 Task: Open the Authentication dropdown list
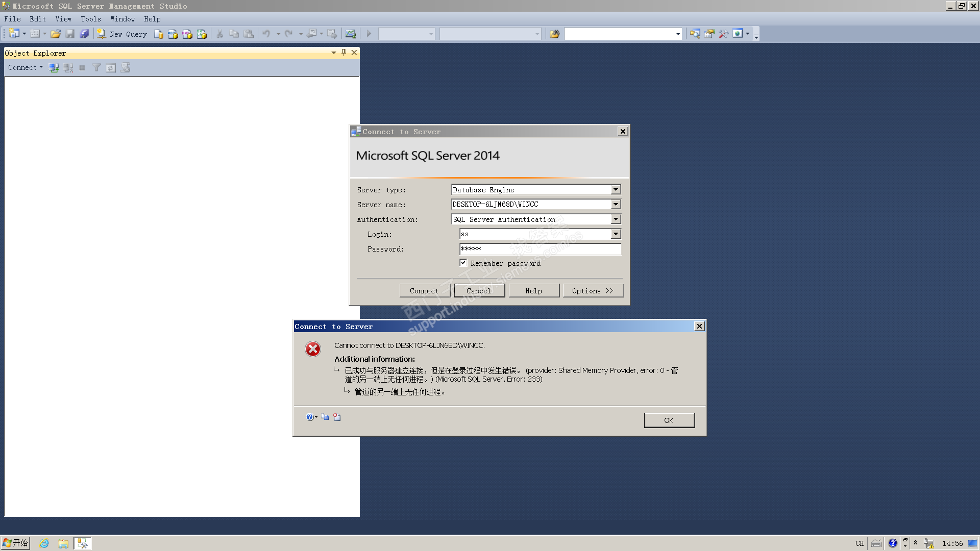[616, 219]
